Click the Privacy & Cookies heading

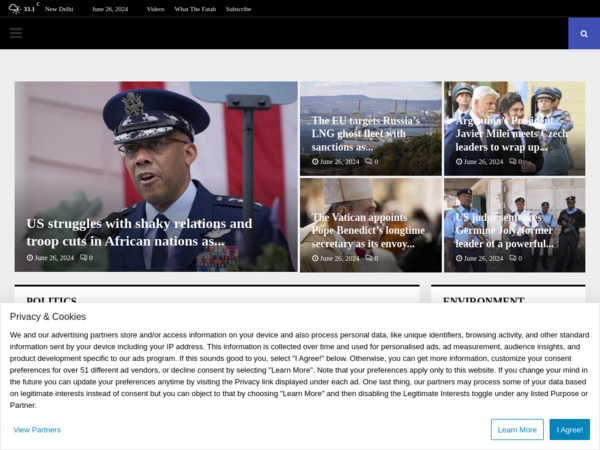pyautogui.click(x=48, y=316)
